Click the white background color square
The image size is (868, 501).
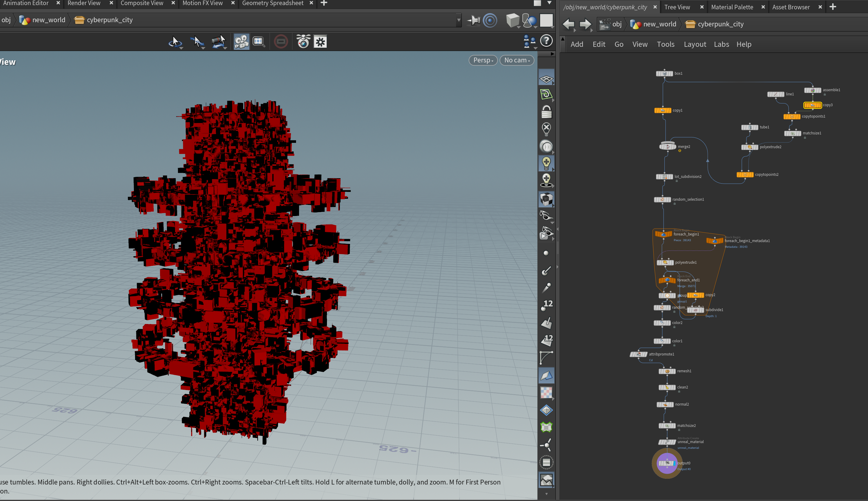click(546, 20)
